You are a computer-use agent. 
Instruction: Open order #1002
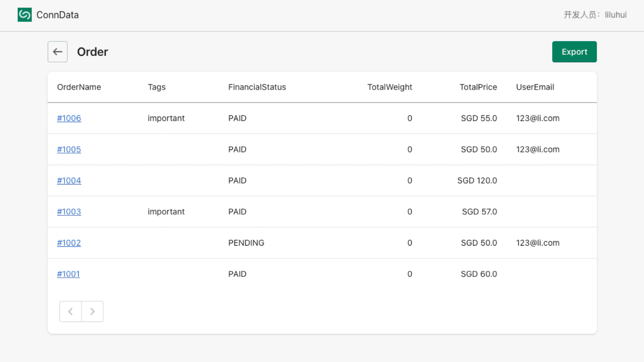tap(69, 243)
